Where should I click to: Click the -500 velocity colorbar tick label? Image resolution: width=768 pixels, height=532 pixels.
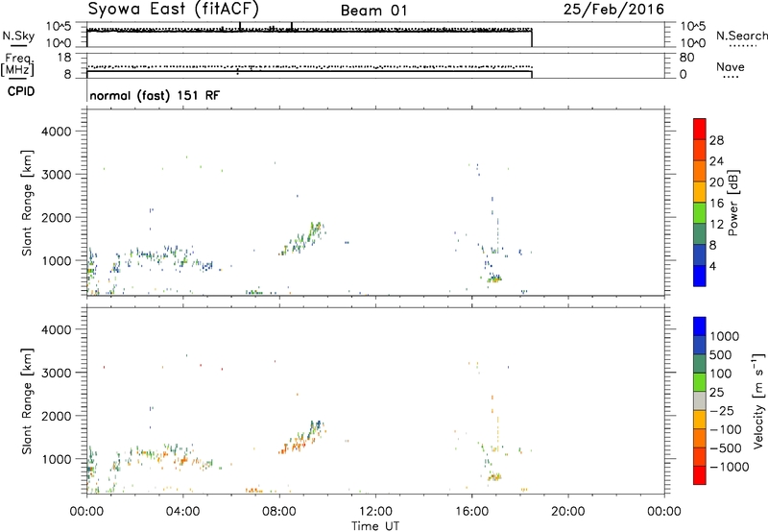point(726,447)
